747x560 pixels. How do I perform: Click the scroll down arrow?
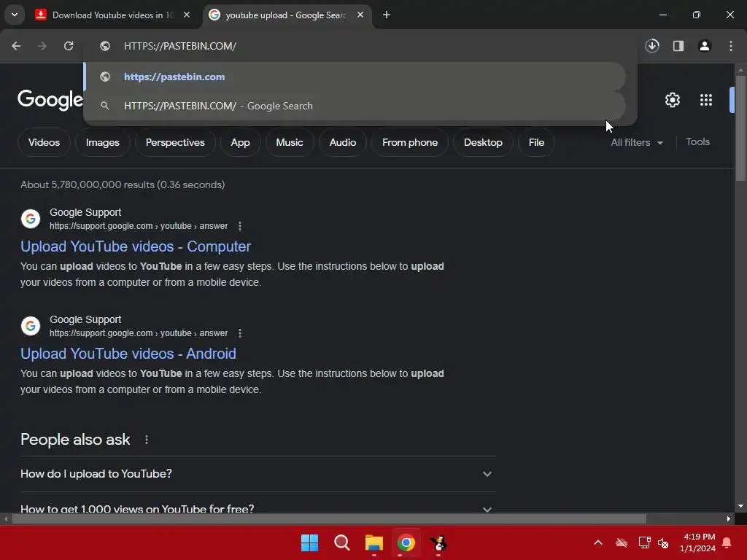click(x=740, y=506)
